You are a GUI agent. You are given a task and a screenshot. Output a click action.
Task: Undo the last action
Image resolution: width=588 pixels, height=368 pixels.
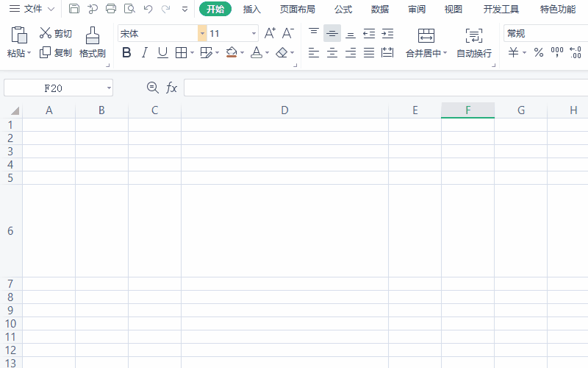point(148,9)
